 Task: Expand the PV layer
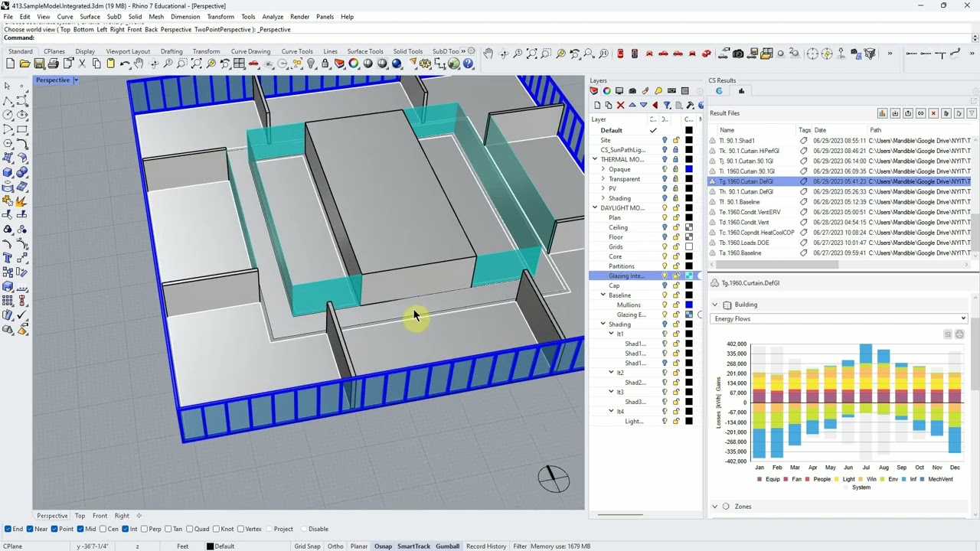pos(603,188)
